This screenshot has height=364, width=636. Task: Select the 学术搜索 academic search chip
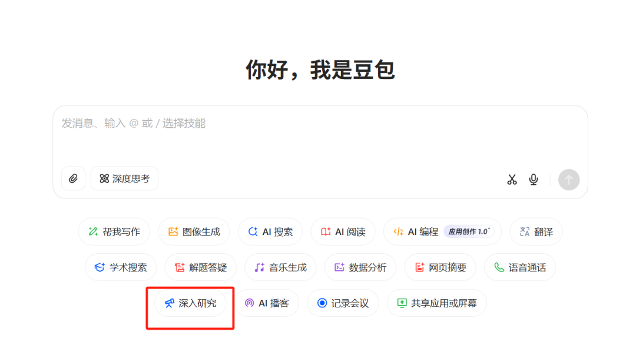click(x=121, y=267)
